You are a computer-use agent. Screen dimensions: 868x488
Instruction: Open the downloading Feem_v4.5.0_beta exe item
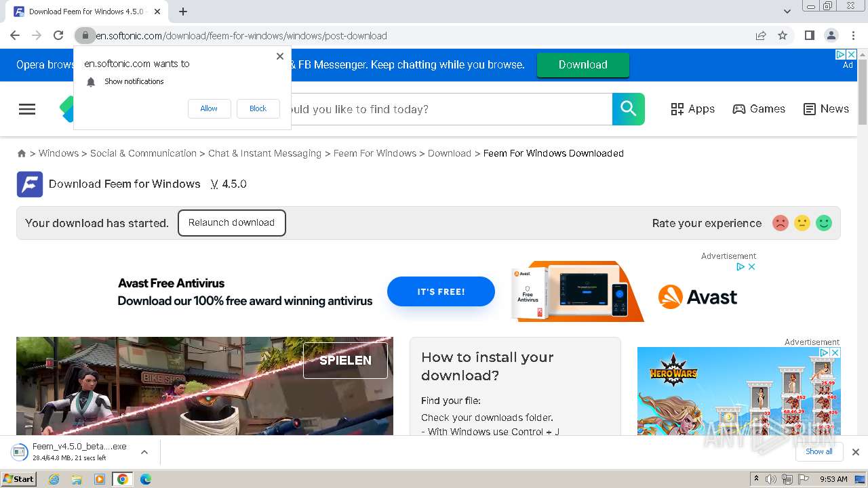click(71, 452)
